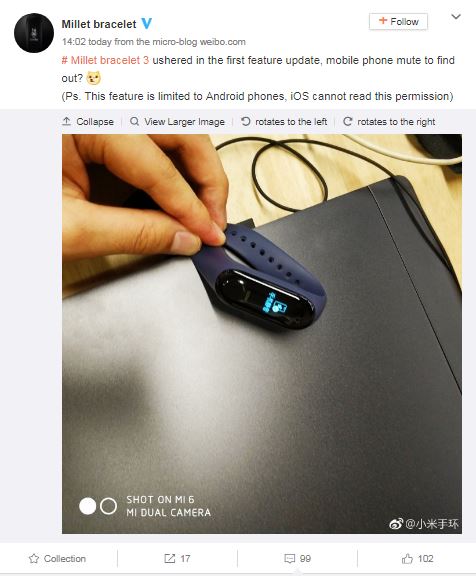Open the Millet bracelet 3 hashtag
The height and width of the screenshot is (576, 476).
pyautogui.click(x=105, y=60)
